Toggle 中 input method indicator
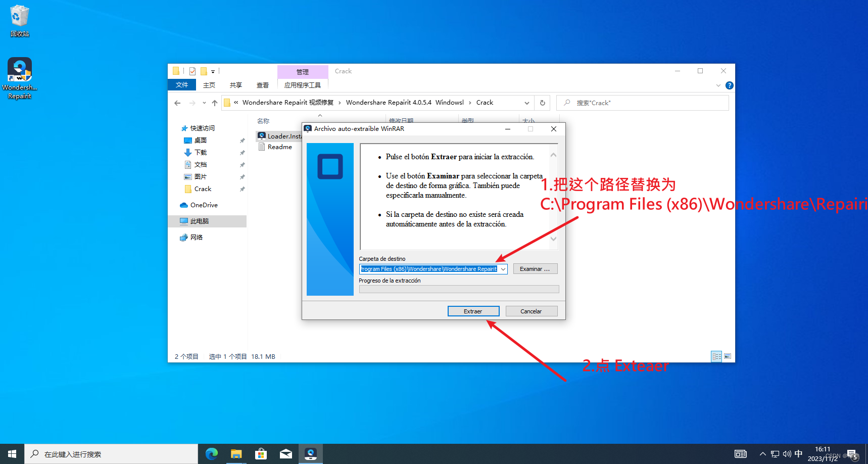The width and height of the screenshot is (868, 464). click(x=799, y=454)
